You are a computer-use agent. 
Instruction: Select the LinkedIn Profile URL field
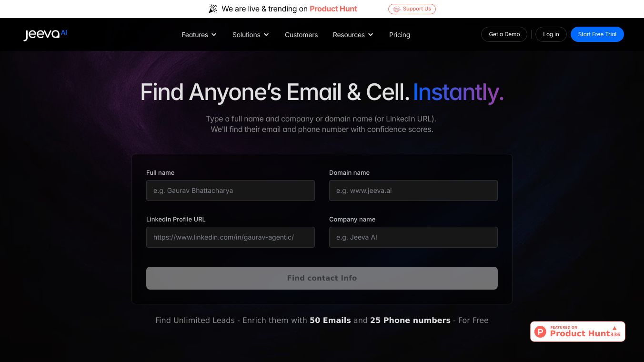[230, 237]
